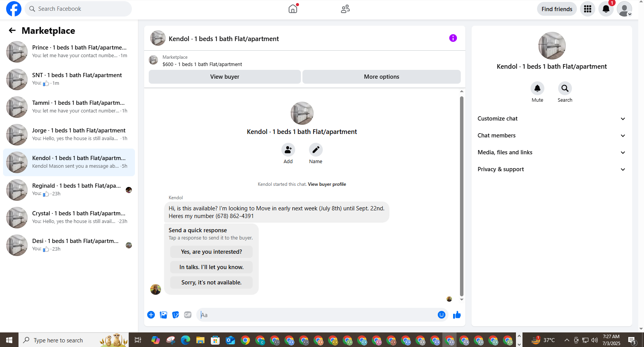Send a thumbs-up like
Image resolution: width=644 pixels, height=347 pixels.
coord(457,315)
